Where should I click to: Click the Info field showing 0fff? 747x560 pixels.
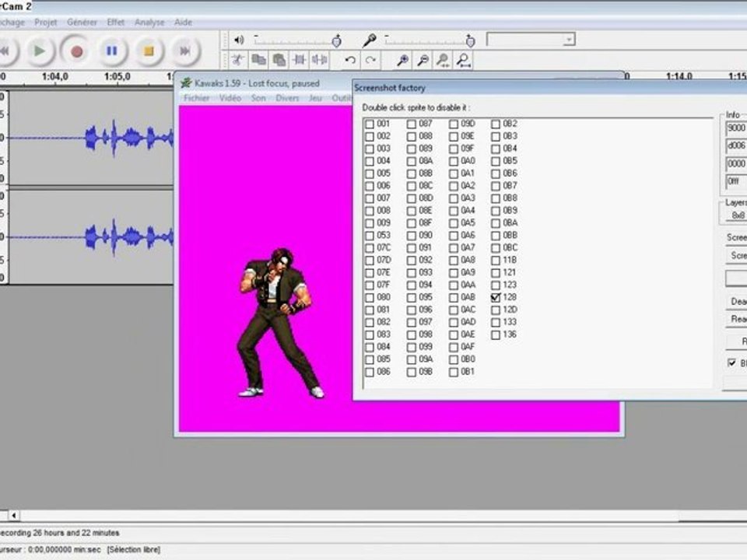click(x=736, y=181)
